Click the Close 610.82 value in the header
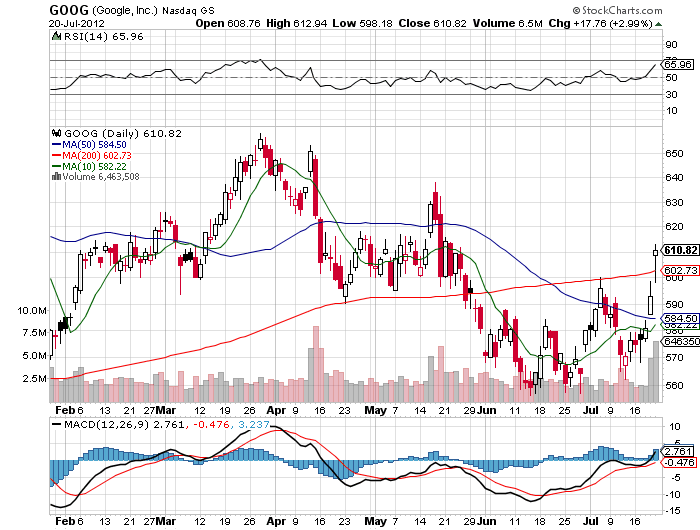 click(x=432, y=23)
